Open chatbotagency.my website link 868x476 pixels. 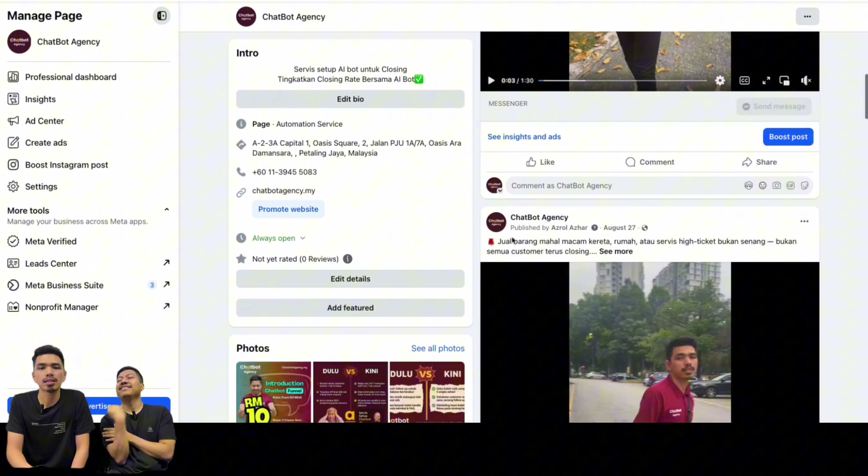[x=284, y=190]
